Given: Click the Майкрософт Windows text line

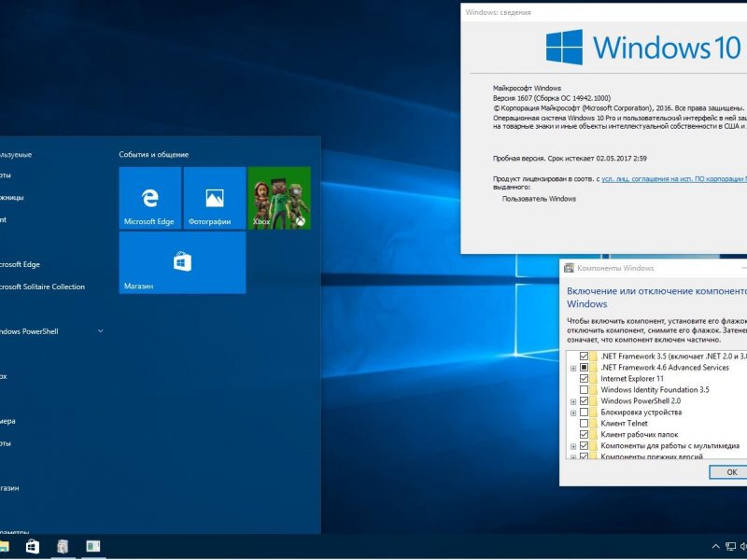Looking at the screenshot, I should click(527, 88).
